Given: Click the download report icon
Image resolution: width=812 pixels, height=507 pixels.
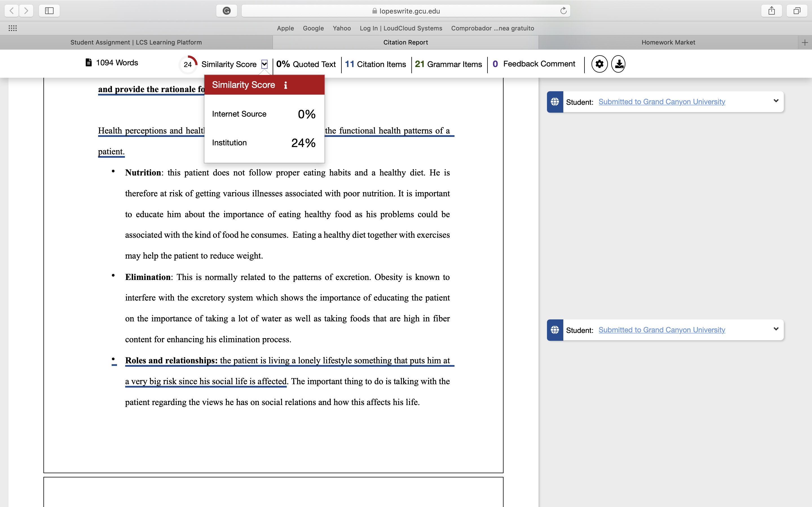Looking at the screenshot, I should [618, 64].
